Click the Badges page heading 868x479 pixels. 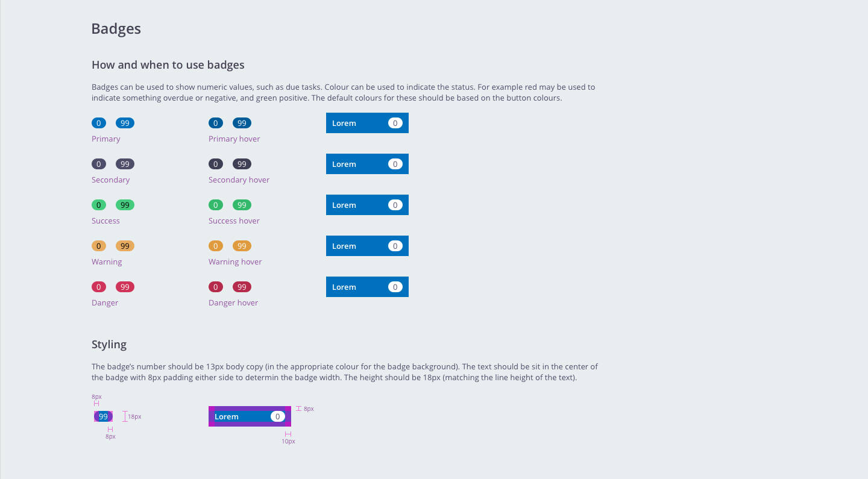click(116, 28)
